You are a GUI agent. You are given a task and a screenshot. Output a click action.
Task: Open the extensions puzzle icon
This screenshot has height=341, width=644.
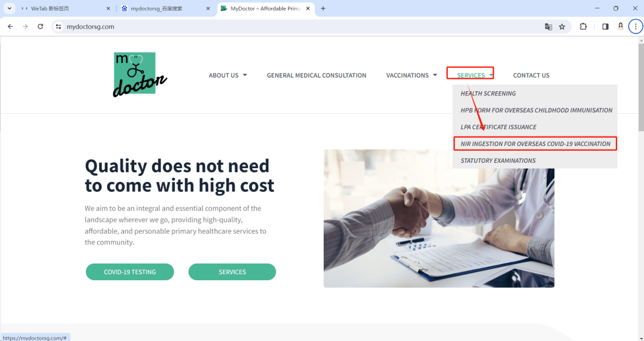point(583,27)
